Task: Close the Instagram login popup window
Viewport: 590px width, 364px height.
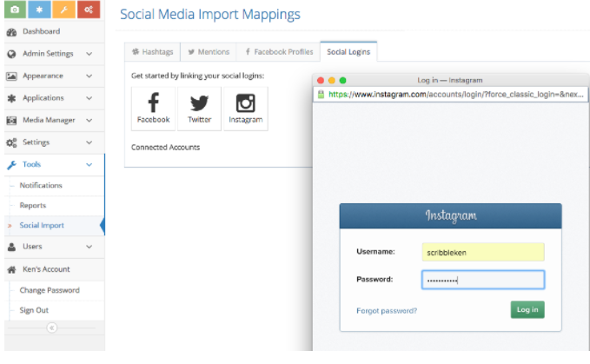Action: pyautogui.click(x=321, y=81)
